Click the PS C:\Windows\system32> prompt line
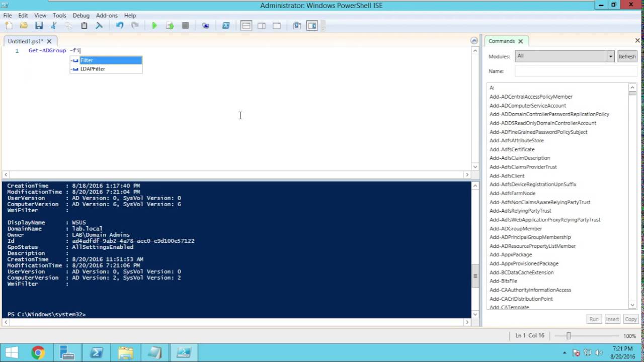Screen dimensions: 644x362 47,314
